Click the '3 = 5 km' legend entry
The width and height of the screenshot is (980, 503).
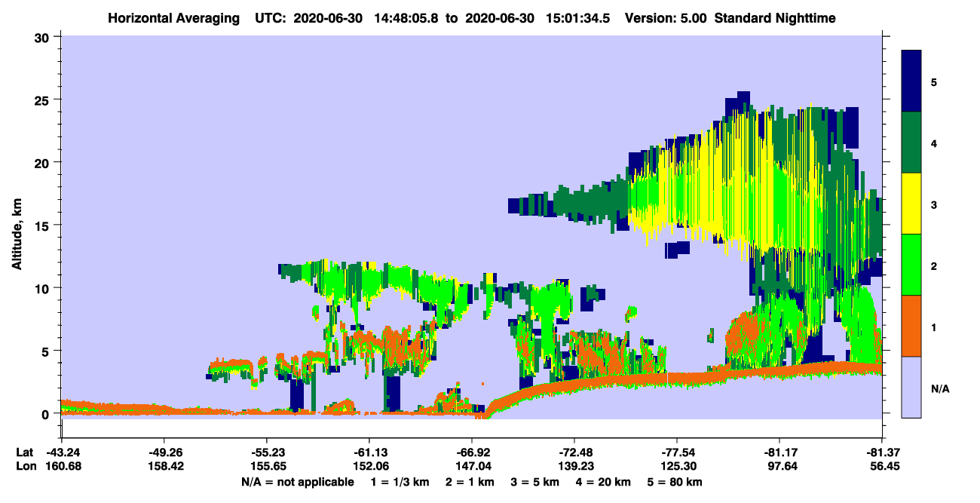tap(534, 481)
